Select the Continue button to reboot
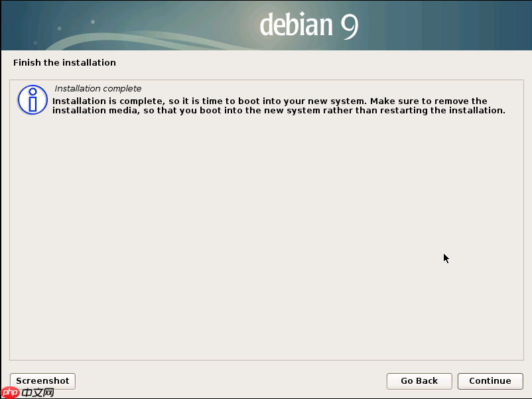 coord(490,381)
